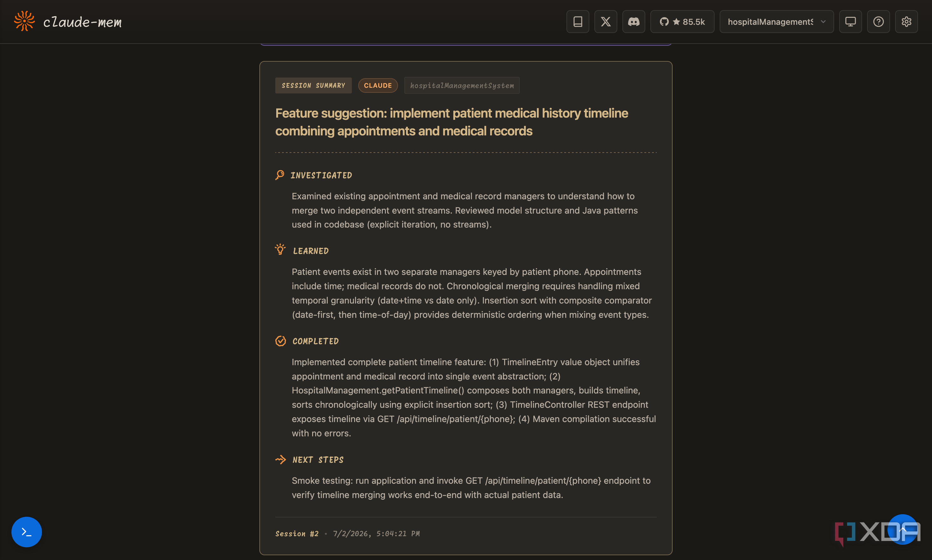
Task: Click paragraph starting 'Patient events exist'
Action: tap(472, 293)
